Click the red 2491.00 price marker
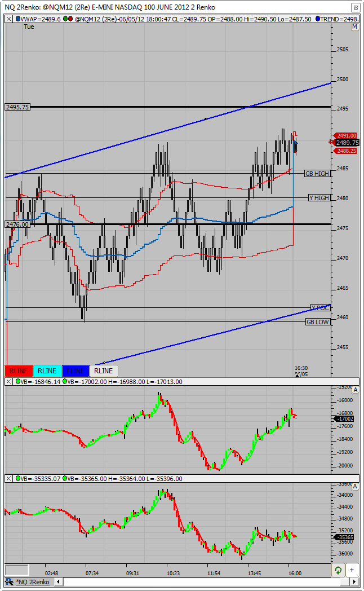Viewport: 364px width, 591px height. [345, 136]
